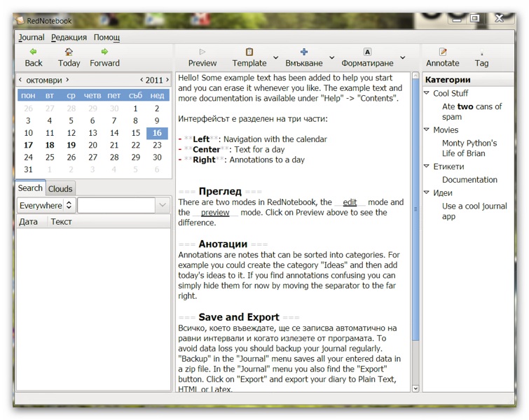Image resolution: width=529 pixels, height=420 pixels.
Task: Click the Cool Stuff category label
Action: (451, 93)
